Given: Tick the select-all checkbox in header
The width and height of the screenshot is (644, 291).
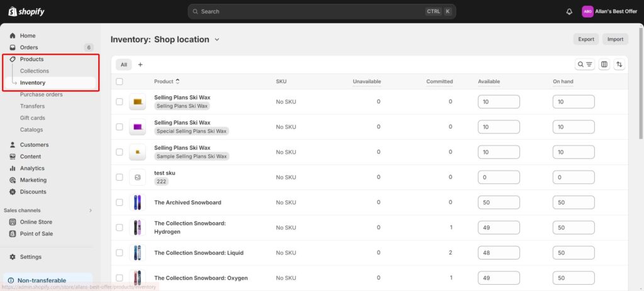Looking at the screenshot, I should pyautogui.click(x=119, y=81).
